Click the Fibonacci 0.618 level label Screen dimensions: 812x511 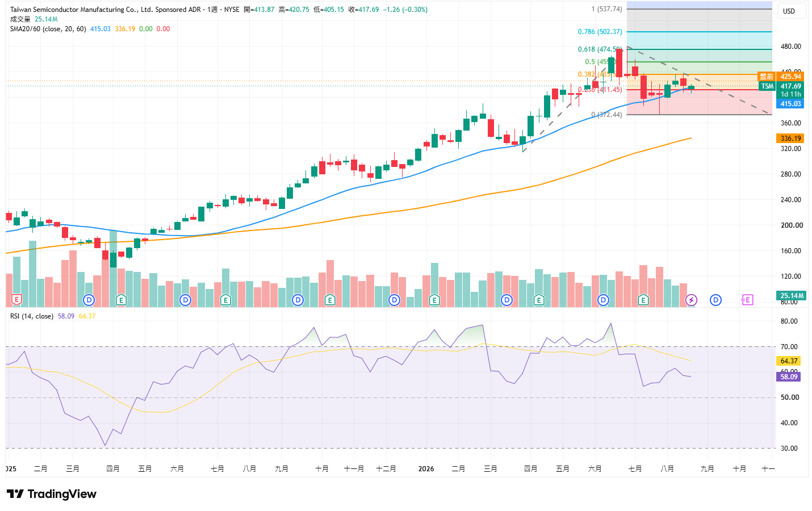600,49
